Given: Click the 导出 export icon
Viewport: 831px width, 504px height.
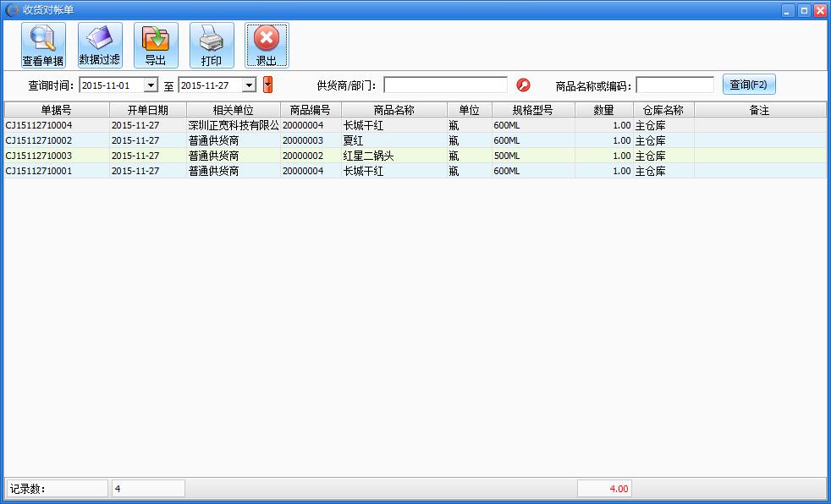Looking at the screenshot, I should coord(156,45).
